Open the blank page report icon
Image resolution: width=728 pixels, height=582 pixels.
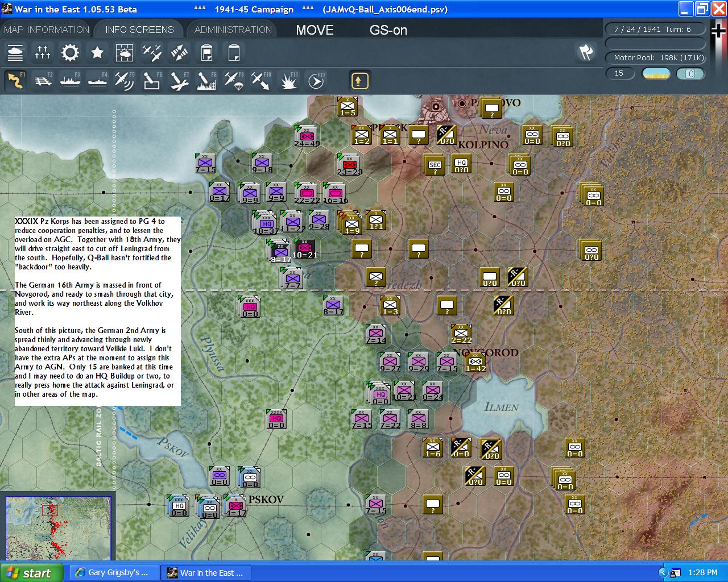[x=234, y=53]
